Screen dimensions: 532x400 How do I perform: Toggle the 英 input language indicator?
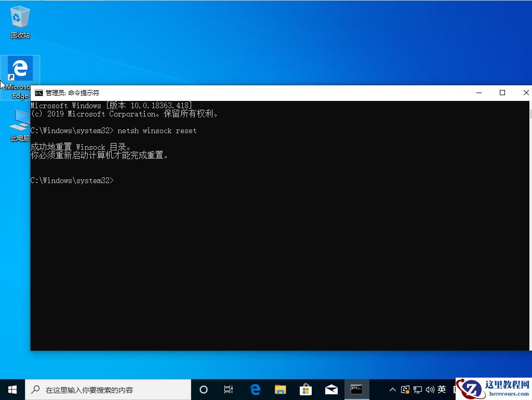(x=441, y=389)
